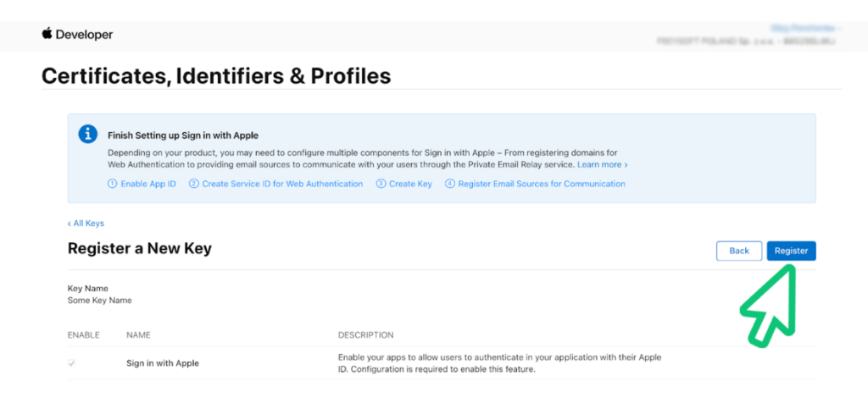Click the Learn more link chevron
The width and height of the screenshot is (868, 403).
626,165
